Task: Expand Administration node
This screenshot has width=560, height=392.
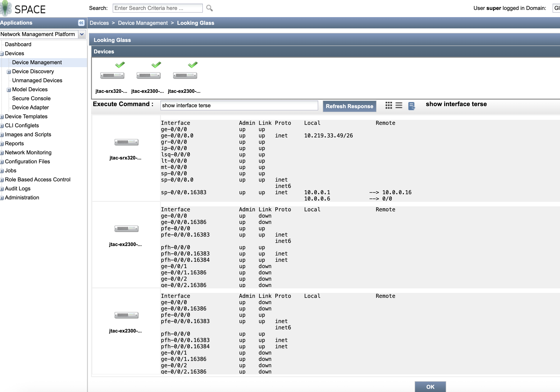Action: pos(2,198)
